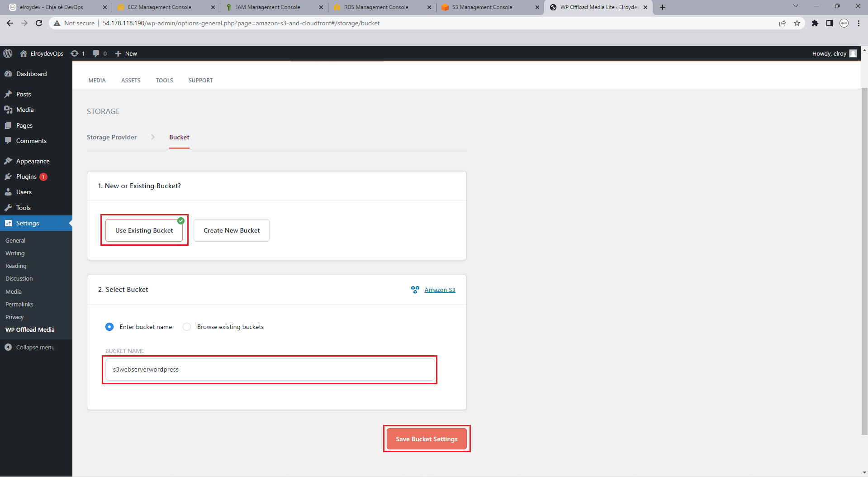Image resolution: width=868 pixels, height=477 pixels.
Task: Click the browser address bar URL
Action: pos(241,23)
